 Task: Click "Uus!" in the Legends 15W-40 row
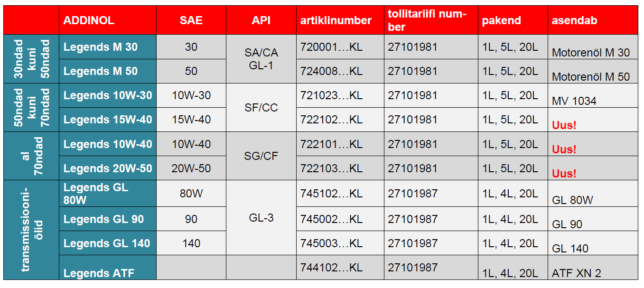click(564, 125)
